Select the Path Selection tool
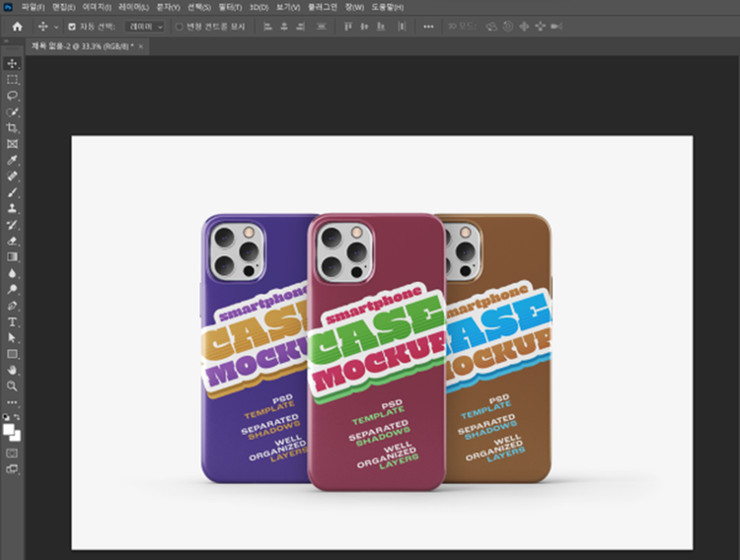This screenshot has width=740, height=560. [x=12, y=338]
